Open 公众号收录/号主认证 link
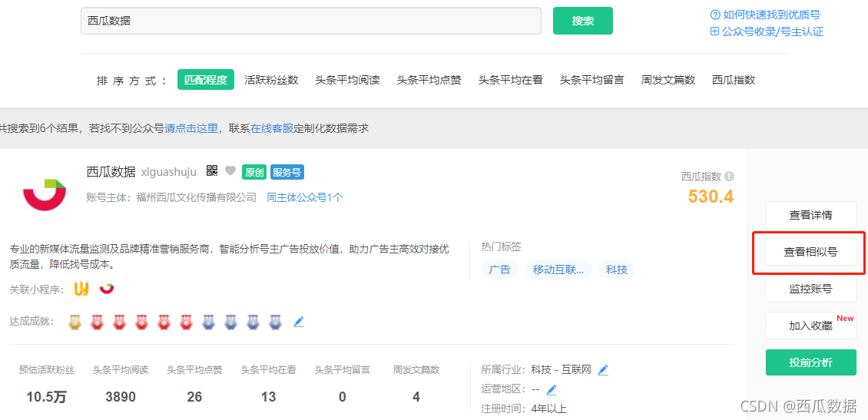Screen dimensions: 868x420 tap(767, 31)
